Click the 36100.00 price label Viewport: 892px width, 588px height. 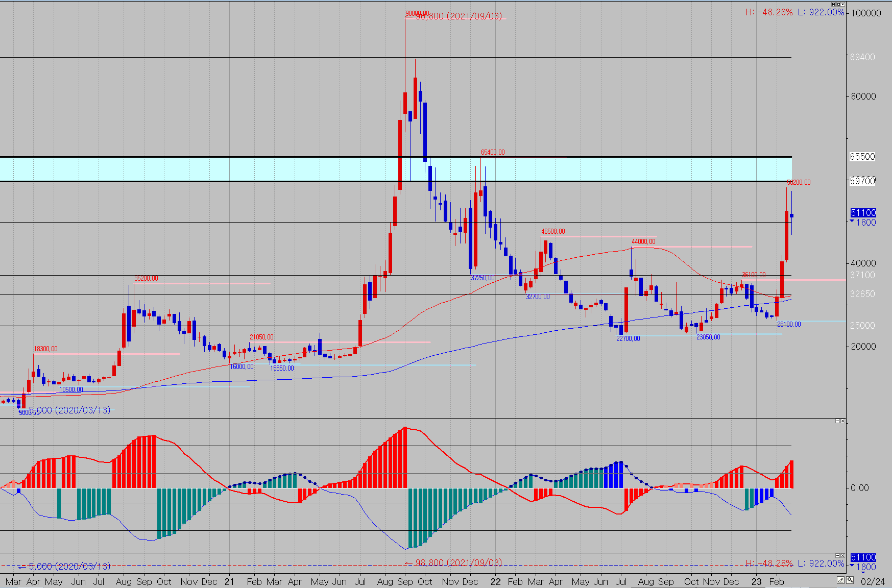click(x=754, y=275)
